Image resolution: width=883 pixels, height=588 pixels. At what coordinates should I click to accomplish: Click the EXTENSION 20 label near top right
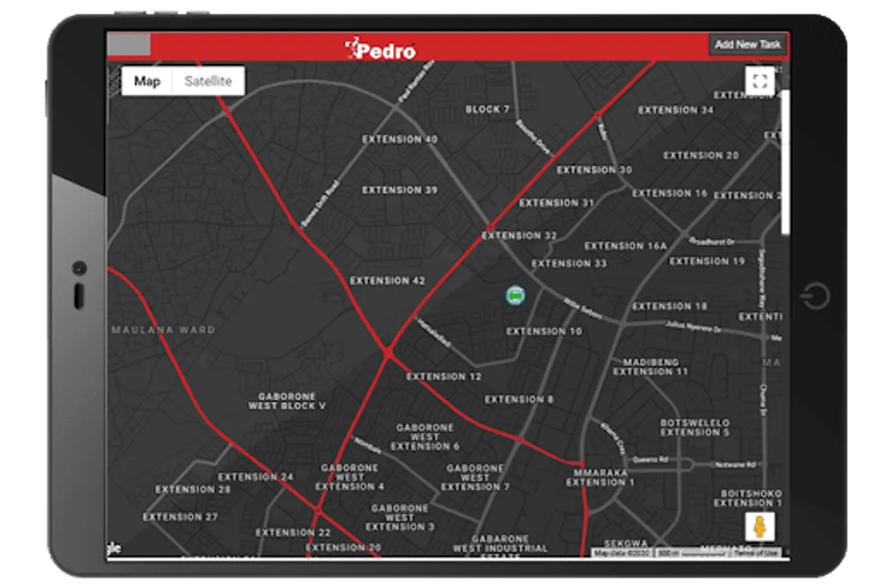tap(701, 155)
